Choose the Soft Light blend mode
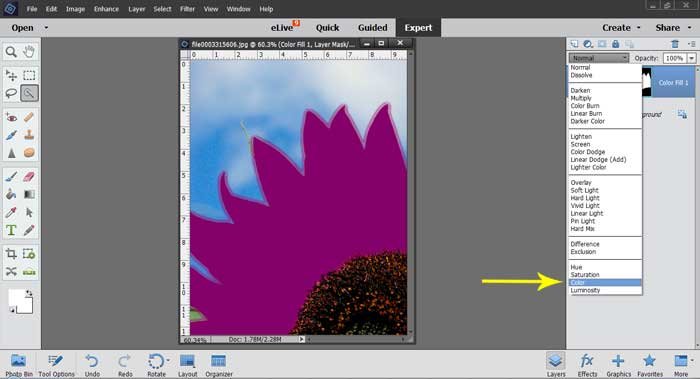Viewport: 700px width, 379px height. (x=584, y=190)
